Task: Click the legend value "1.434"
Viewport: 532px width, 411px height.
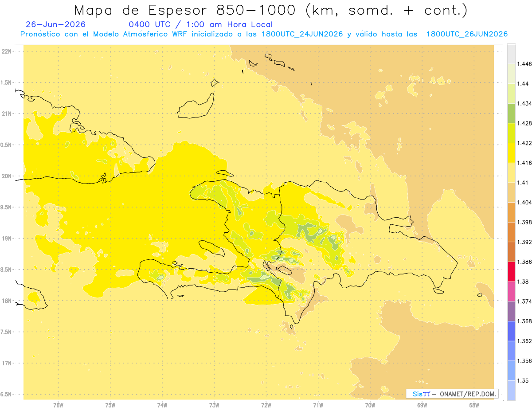Action: pyautogui.click(x=524, y=103)
